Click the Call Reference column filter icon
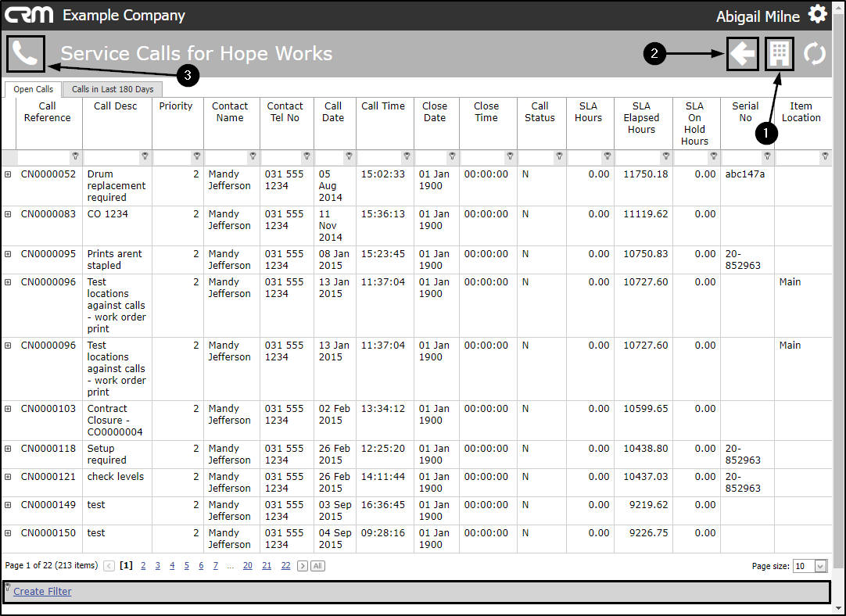 [x=75, y=156]
